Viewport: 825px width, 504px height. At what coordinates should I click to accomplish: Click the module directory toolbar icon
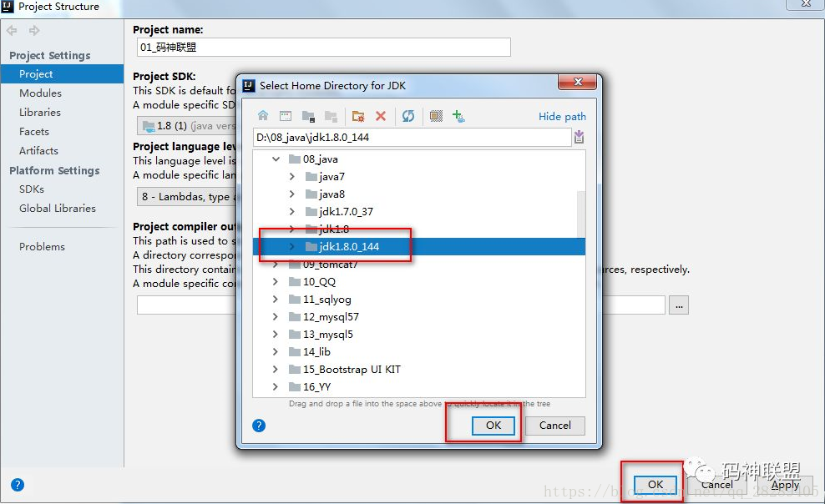click(x=331, y=116)
